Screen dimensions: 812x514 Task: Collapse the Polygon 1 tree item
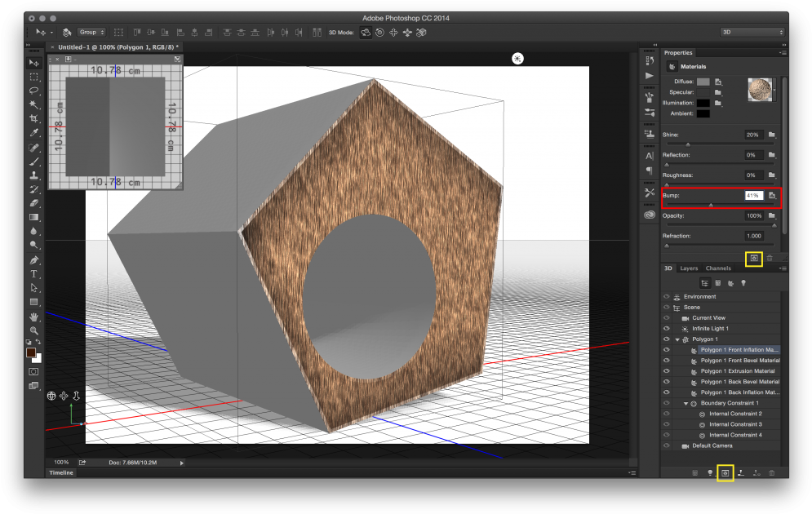(x=677, y=339)
